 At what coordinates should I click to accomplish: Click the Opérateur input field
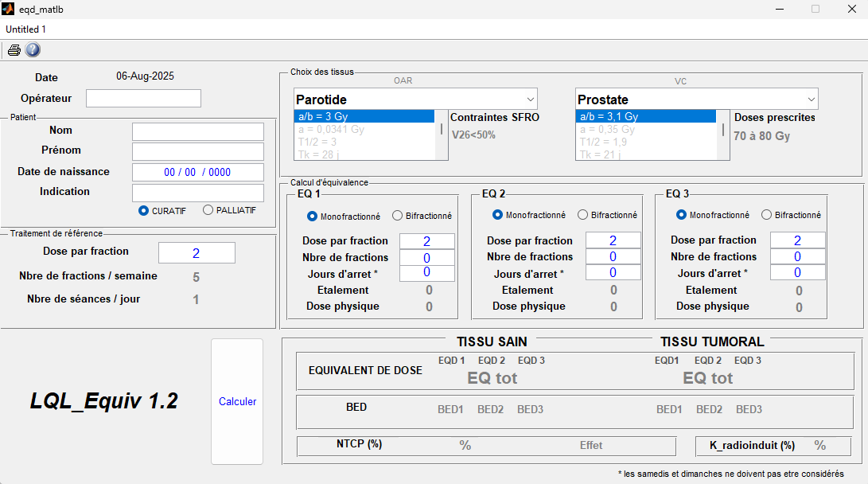[143, 99]
